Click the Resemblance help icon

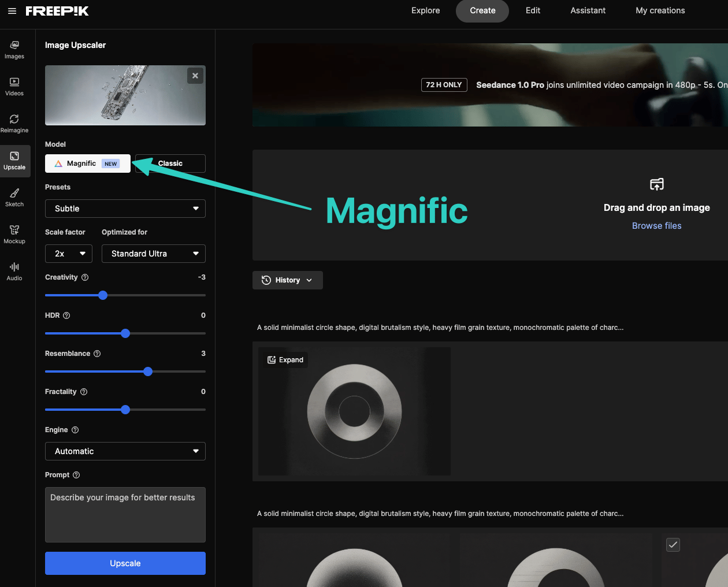(97, 354)
